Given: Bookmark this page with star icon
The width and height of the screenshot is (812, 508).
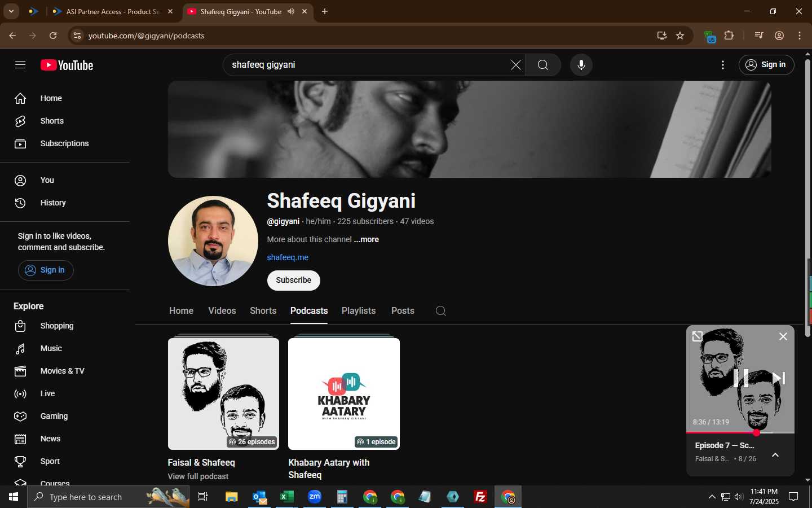Looking at the screenshot, I should tap(680, 36).
